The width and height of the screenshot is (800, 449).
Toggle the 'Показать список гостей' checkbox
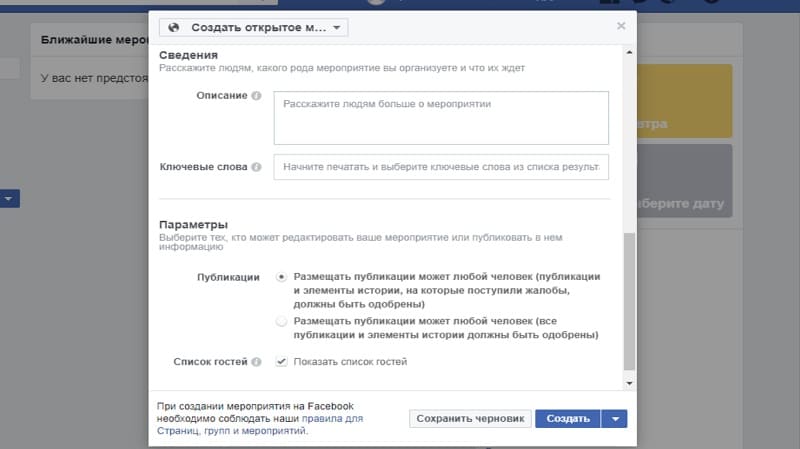281,362
